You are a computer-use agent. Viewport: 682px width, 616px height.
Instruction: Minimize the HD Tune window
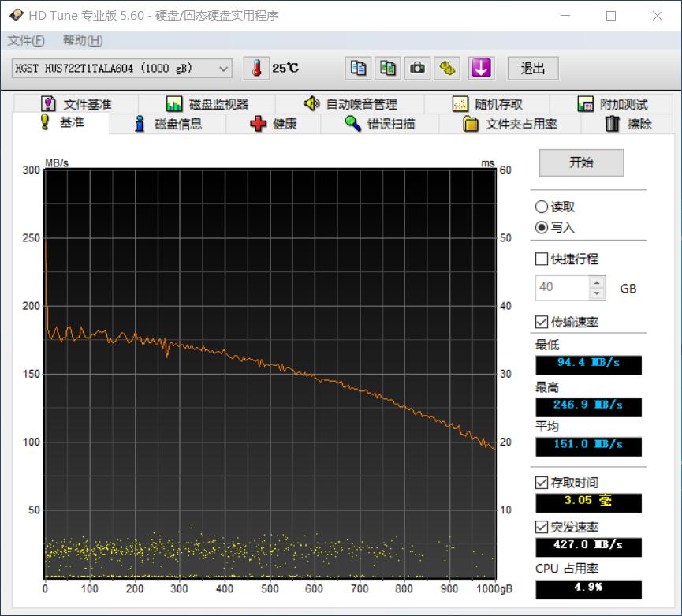click(565, 16)
